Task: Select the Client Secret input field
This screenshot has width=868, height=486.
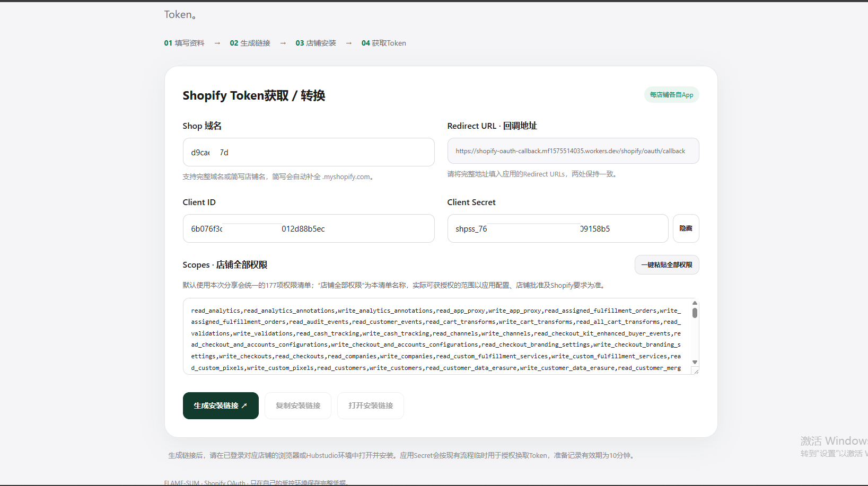Action: [557, 228]
